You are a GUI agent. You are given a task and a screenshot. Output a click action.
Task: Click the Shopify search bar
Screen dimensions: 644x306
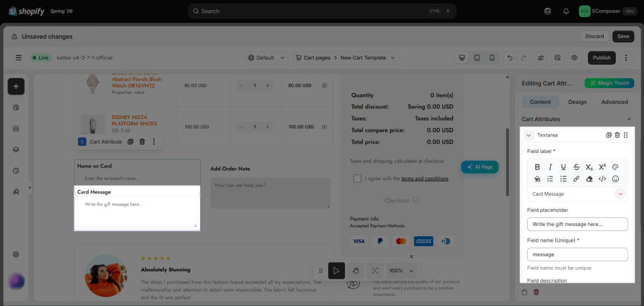point(321,11)
